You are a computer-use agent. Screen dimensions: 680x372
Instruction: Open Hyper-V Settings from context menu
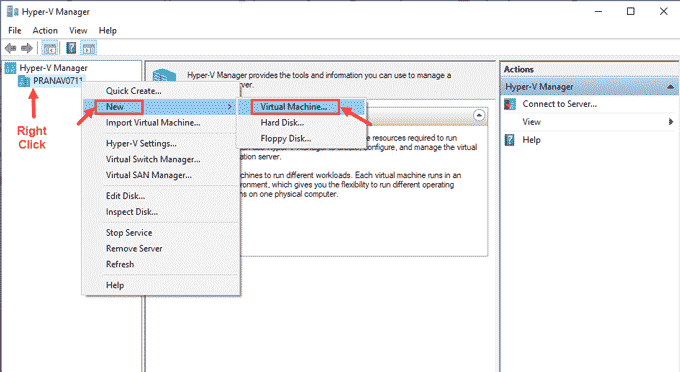pyautogui.click(x=160, y=144)
